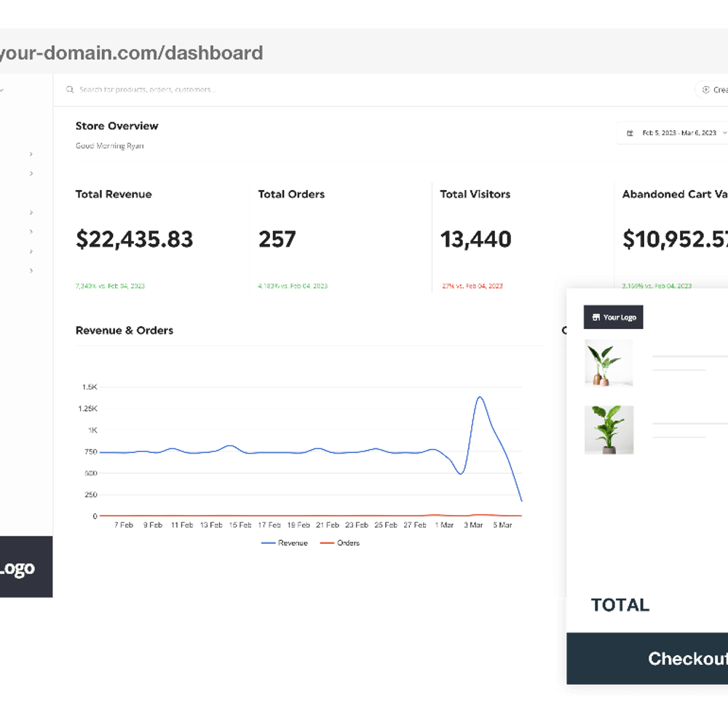Open the date range dropdown showing Feb 5 - Mar 6
The width and height of the screenshot is (728, 728).
pyautogui.click(x=676, y=132)
